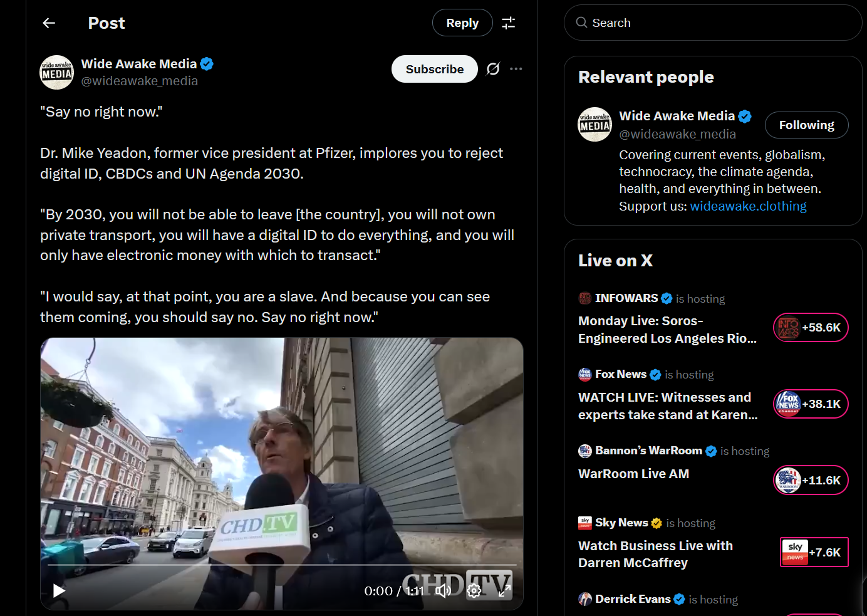Go back using the arrow icon
The width and height of the screenshot is (867, 616).
tap(49, 23)
